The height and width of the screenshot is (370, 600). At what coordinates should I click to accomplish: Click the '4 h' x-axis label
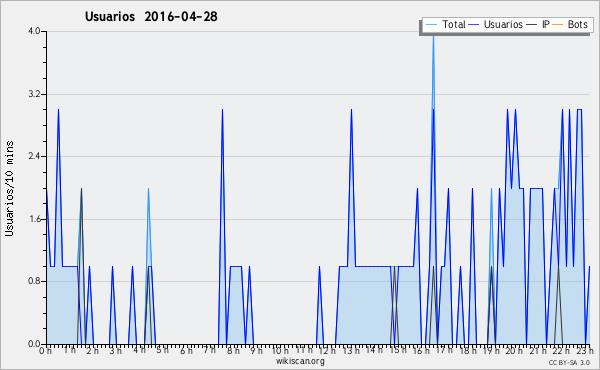(x=139, y=350)
